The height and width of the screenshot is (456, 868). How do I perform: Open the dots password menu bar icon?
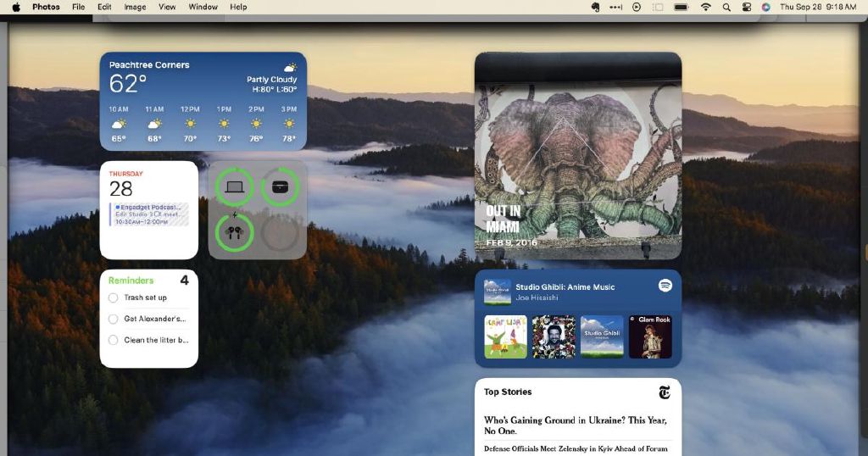coord(616,7)
